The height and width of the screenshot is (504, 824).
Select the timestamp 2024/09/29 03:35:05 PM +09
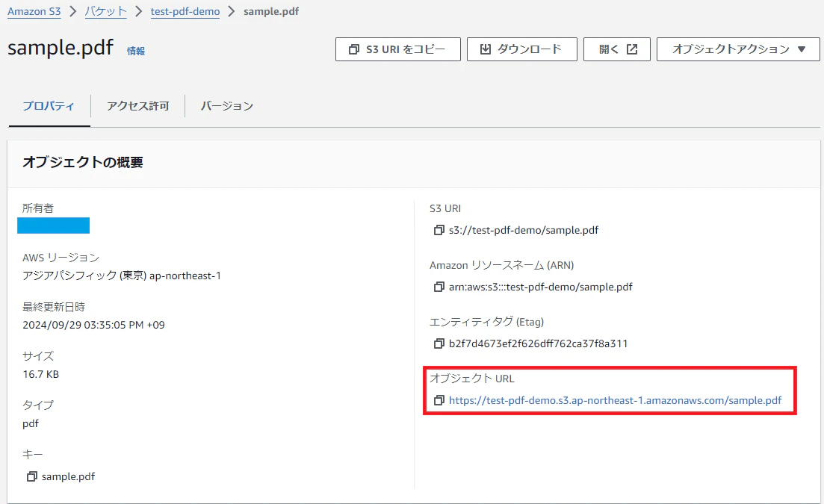[x=93, y=325]
